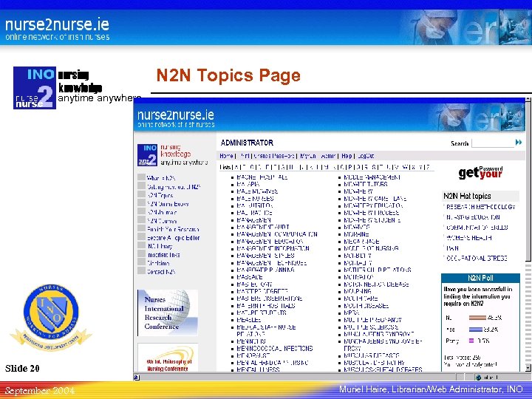Click the Internet zone globe icon in status bar
532x399 pixels.
(478, 378)
